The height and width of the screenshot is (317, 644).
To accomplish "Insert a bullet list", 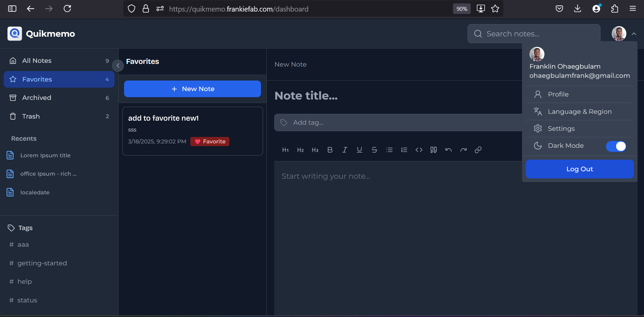I will tap(389, 149).
